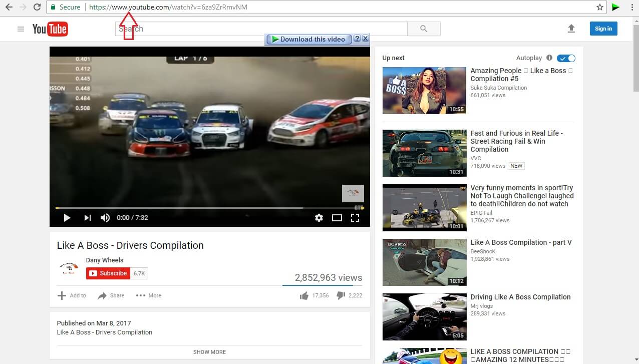Mute the video volume speaker icon
Viewport: 639px width, 364px height.
point(105,218)
